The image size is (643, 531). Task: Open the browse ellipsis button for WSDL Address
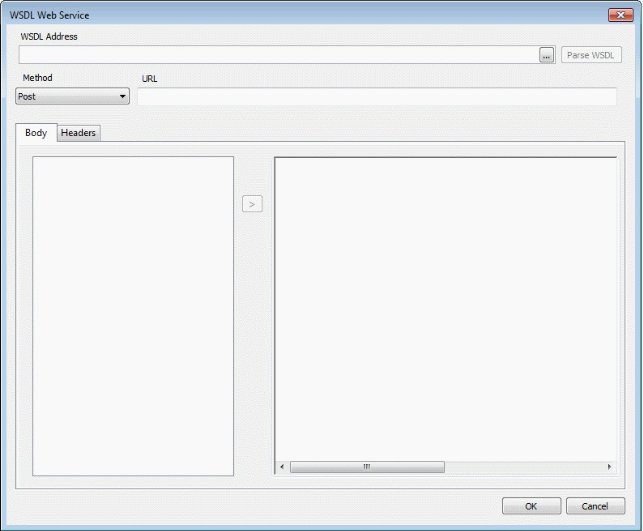[x=546, y=55]
